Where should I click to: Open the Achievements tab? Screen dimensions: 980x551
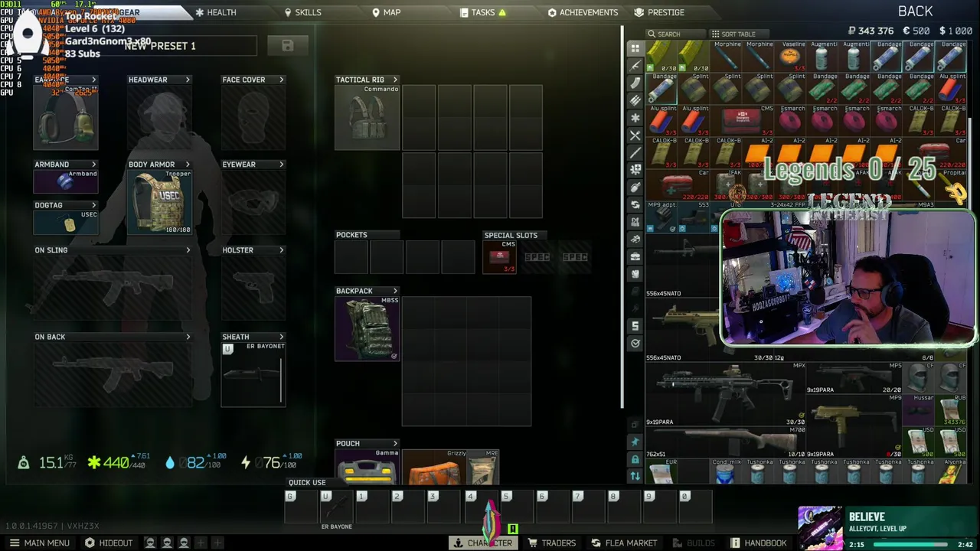(583, 12)
